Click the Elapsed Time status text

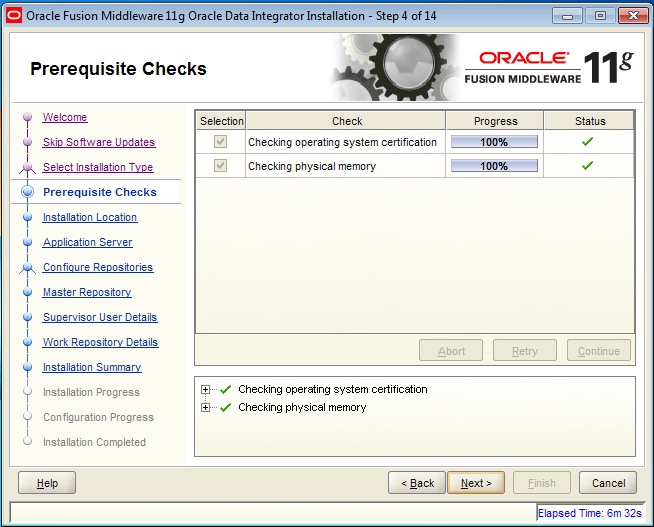click(x=589, y=513)
